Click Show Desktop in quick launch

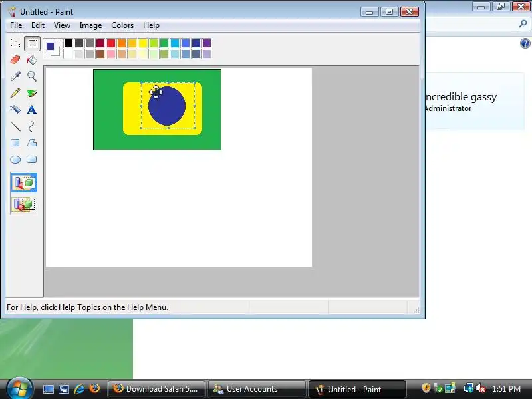48,389
